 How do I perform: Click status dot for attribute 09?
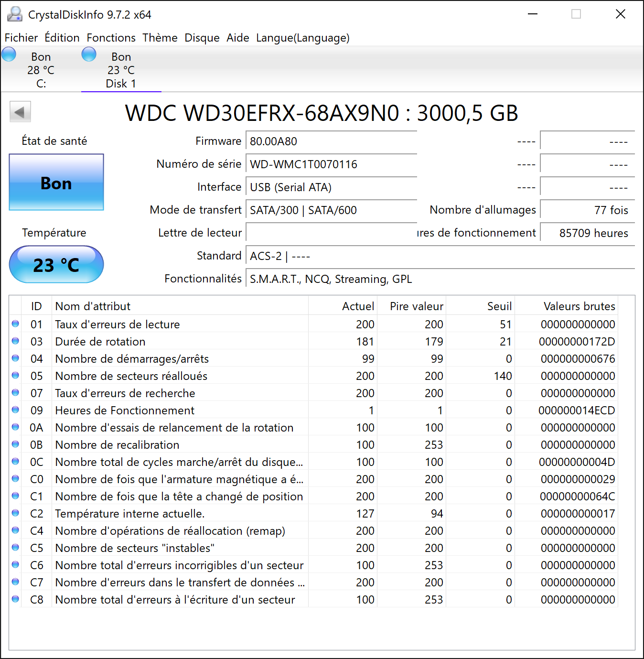point(15,410)
